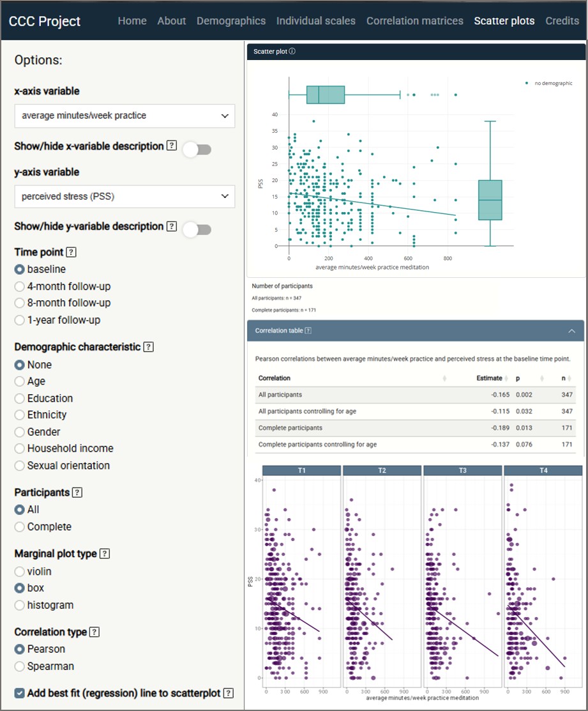Open help icon for best fit line
The height and width of the screenshot is (711, 588).
229,693
